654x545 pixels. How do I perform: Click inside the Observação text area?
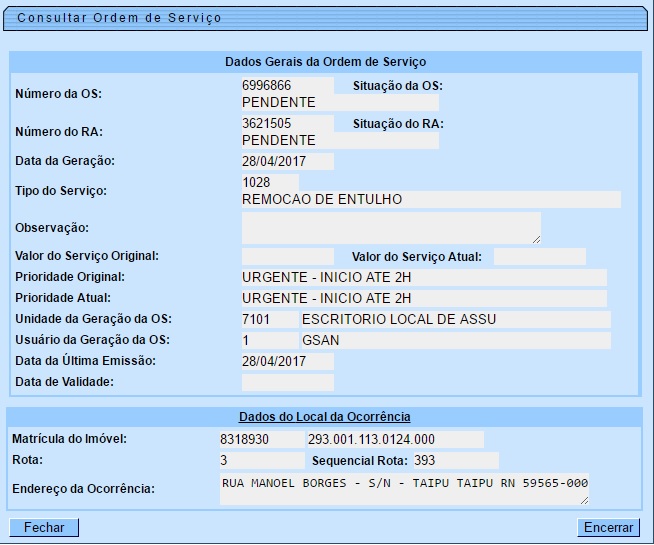[x=390, y=228]
